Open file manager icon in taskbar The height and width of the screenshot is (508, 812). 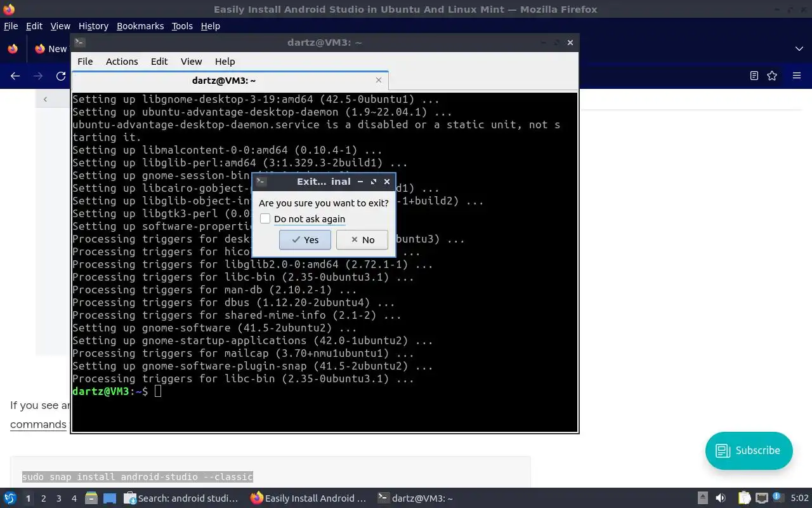pyautogui.click(x=91, y=498)
